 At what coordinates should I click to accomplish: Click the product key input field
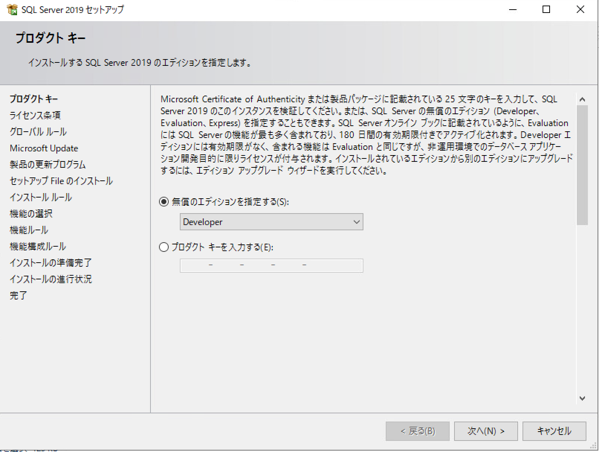point(272,265)
